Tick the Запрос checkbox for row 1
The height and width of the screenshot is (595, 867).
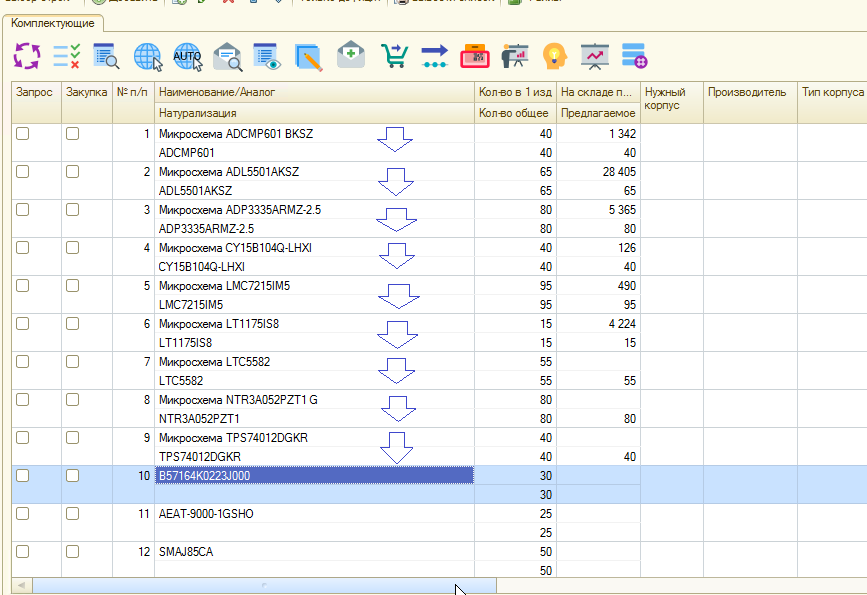[x=23, y=134]
